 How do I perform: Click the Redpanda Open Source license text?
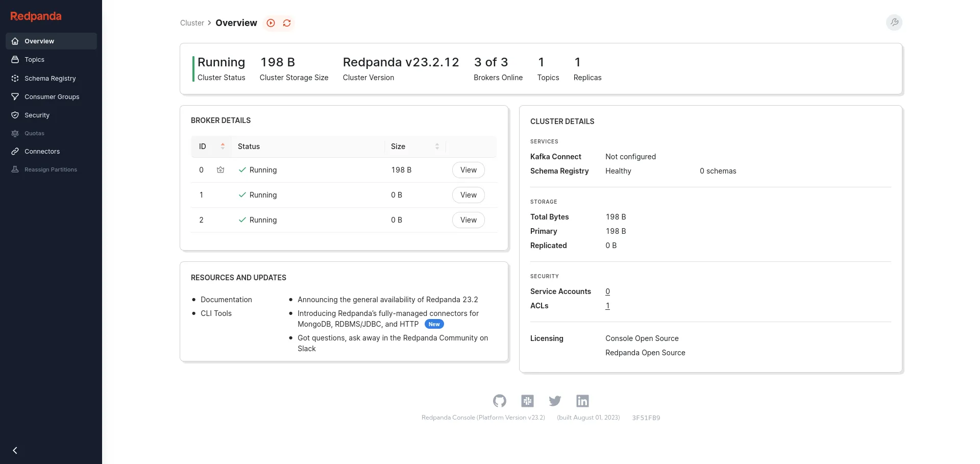click(x=645, y=353)
